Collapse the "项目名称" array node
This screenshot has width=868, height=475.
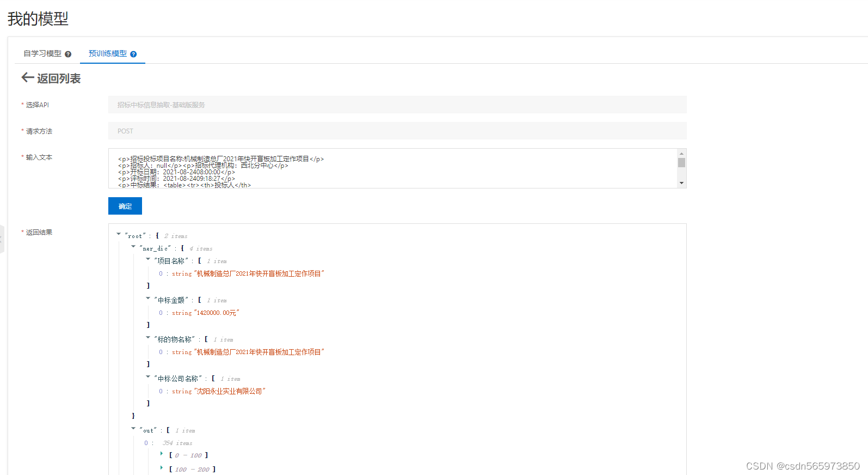[148, 259]
